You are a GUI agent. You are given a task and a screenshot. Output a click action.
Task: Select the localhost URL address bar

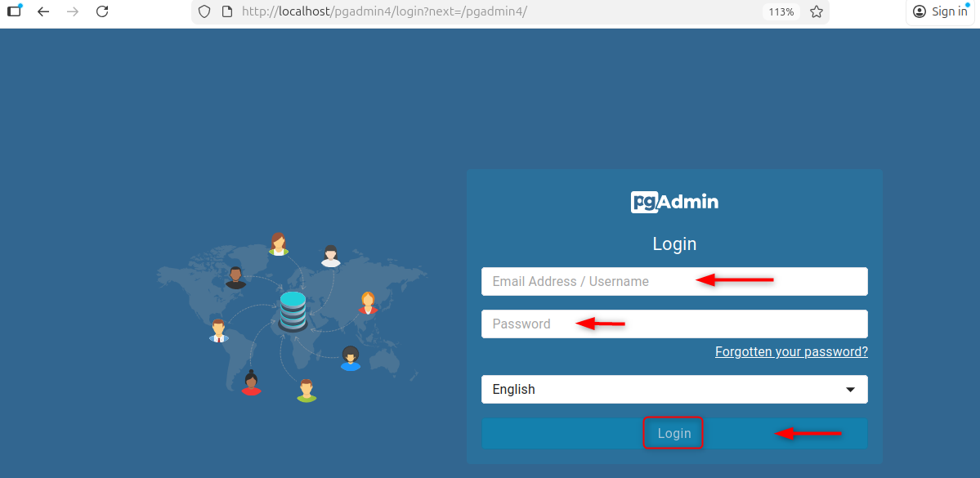pyautogui.click(x=490, y=11)
